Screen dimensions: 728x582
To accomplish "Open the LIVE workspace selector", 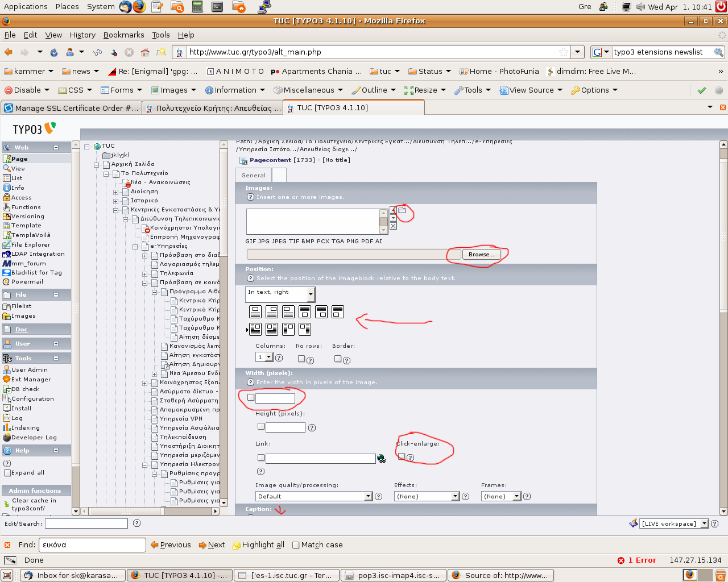I will 673,523.
